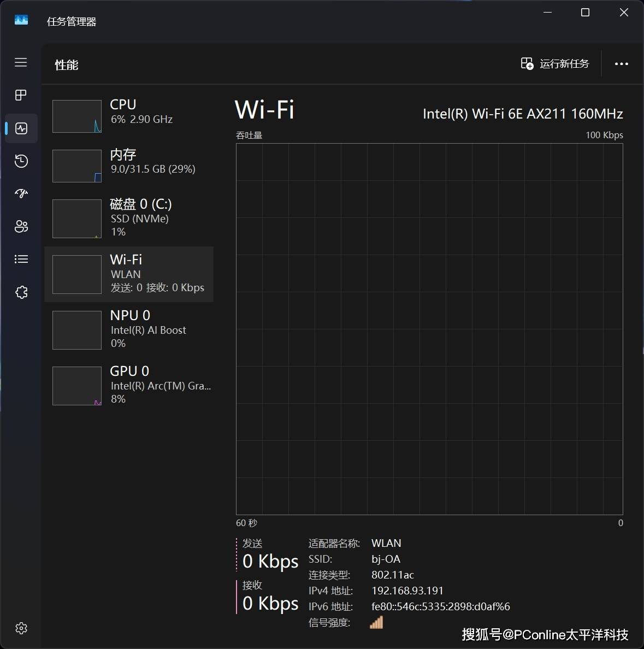644x649 pixels.
Task: Maximize the Task Manager window
Action: [x=585, y=13]
